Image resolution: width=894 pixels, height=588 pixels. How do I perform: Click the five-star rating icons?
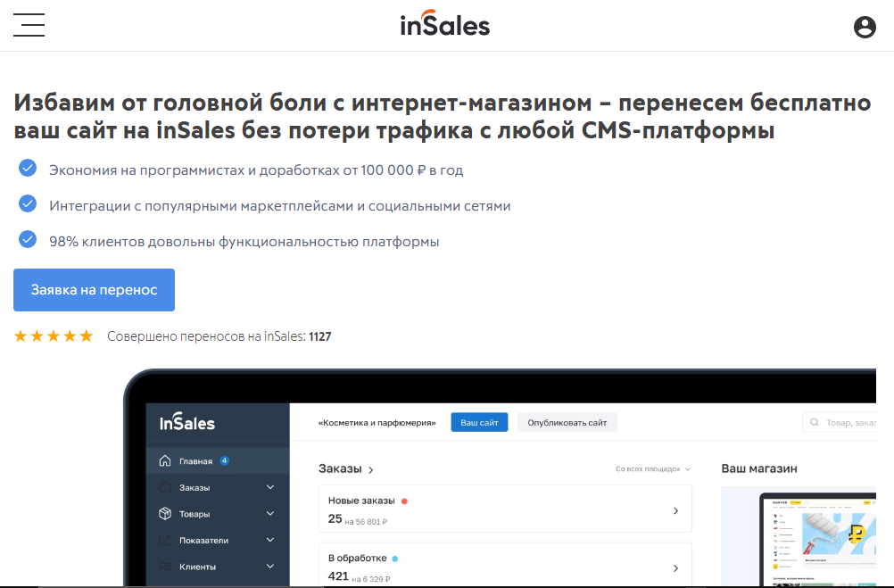point(54,335)
